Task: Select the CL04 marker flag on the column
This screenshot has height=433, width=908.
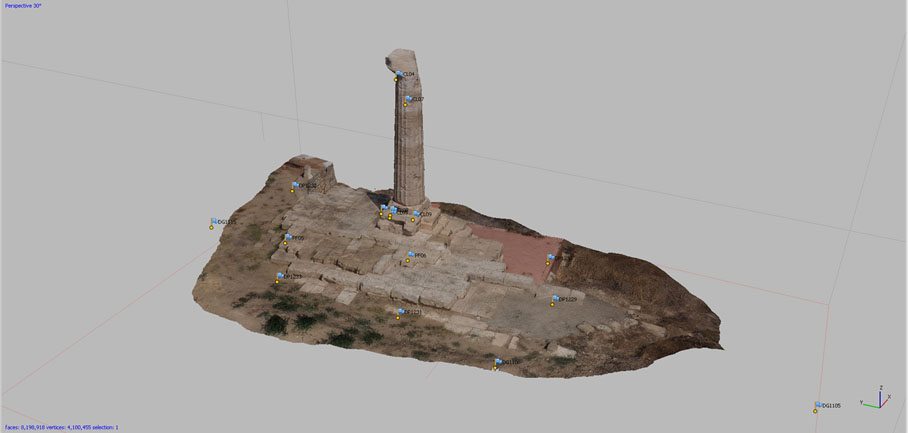Action: point(398,74)
